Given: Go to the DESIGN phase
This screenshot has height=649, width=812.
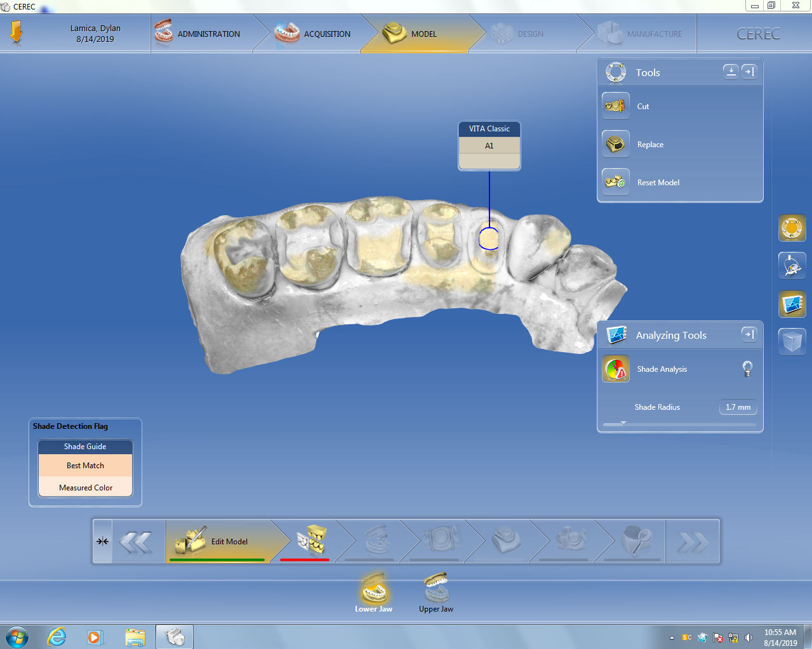Looking at the screenshot, I should coord(522,34).
